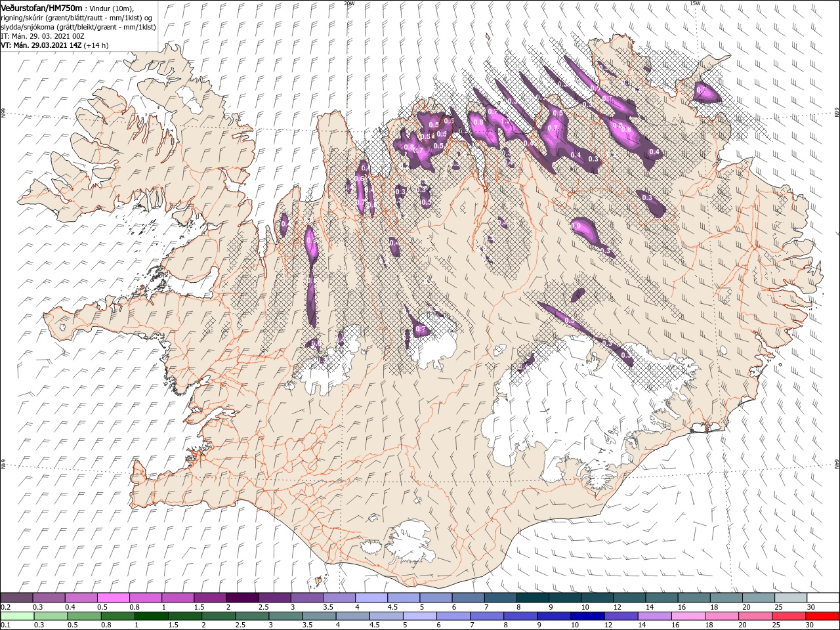
Task: Select the pale gray 25 swatch in the upper legend
Action: coord(791,598)
